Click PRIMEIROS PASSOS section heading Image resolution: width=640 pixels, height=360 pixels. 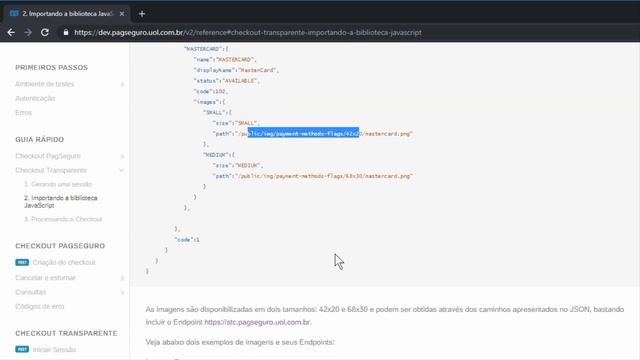tap(51, 67)
